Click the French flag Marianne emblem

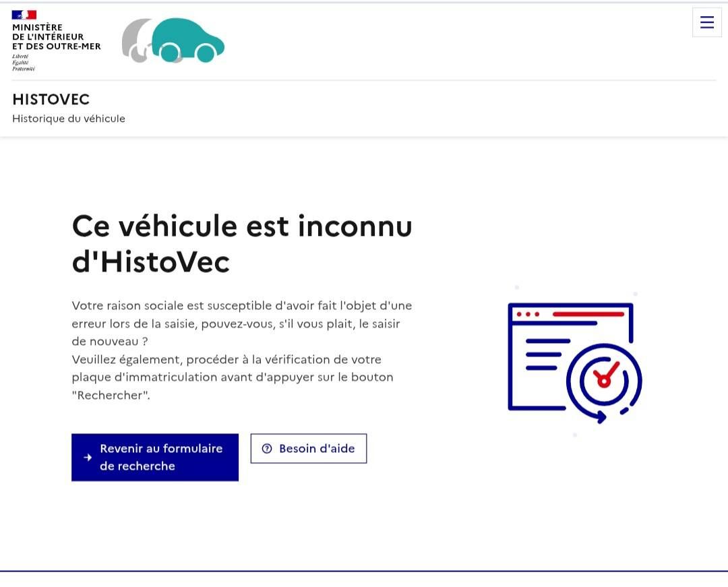pyautogui.click(x=24, y=15)
